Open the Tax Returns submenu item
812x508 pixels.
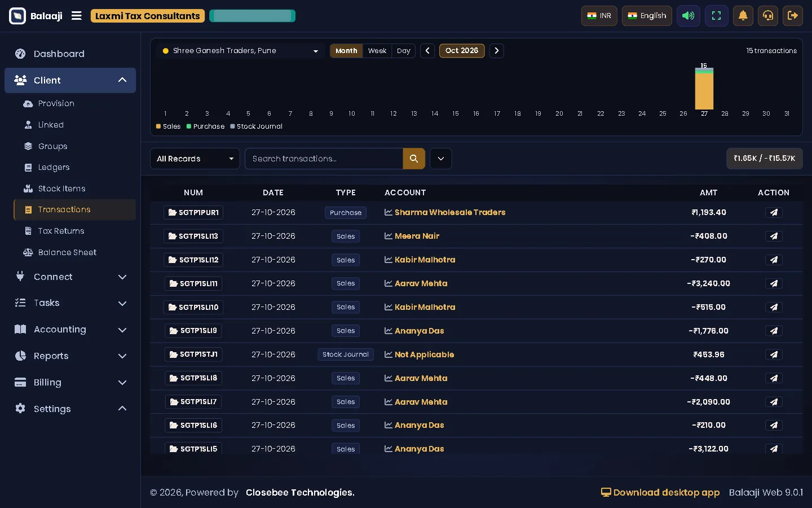(74, 231)
